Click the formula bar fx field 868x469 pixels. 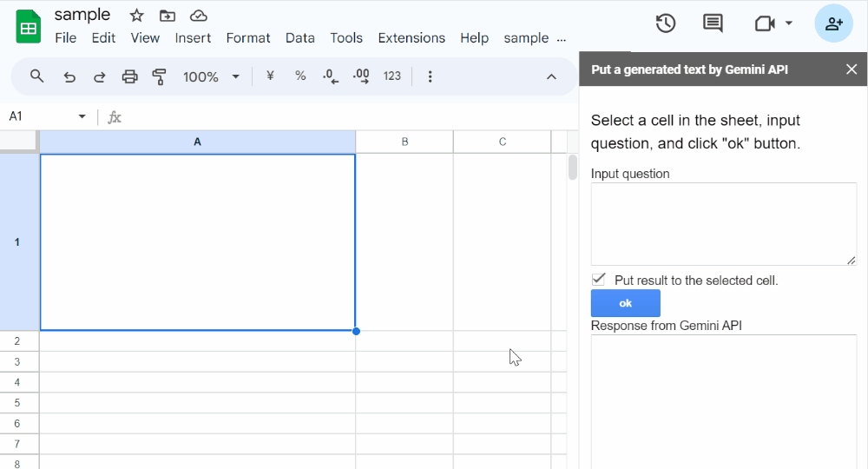coord(349,117)
